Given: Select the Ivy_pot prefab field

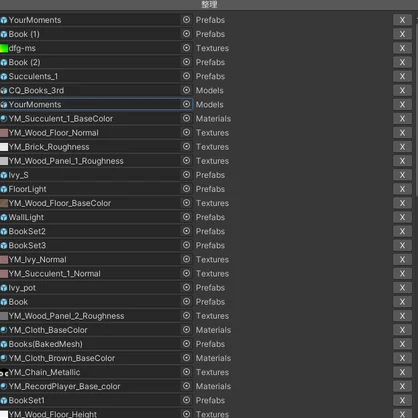Looking at the screenshot, I should point(96,288).
